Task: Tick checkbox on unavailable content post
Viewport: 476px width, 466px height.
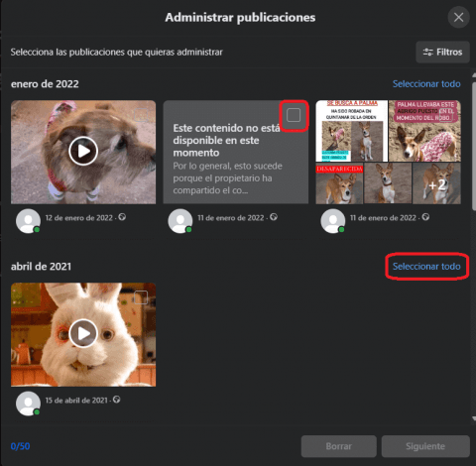Action: (x=294, y=115)
